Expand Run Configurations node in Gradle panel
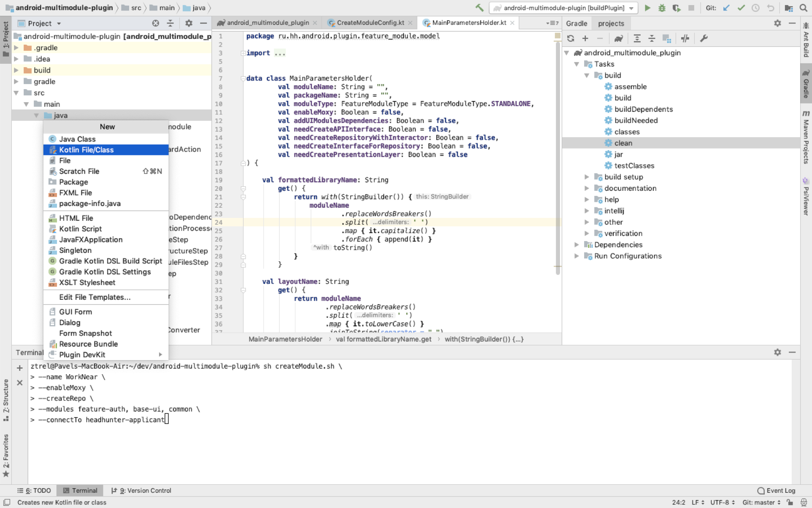The width and height of the screenshot is (812, 508). pyautogui.click(x=577, y=256)
